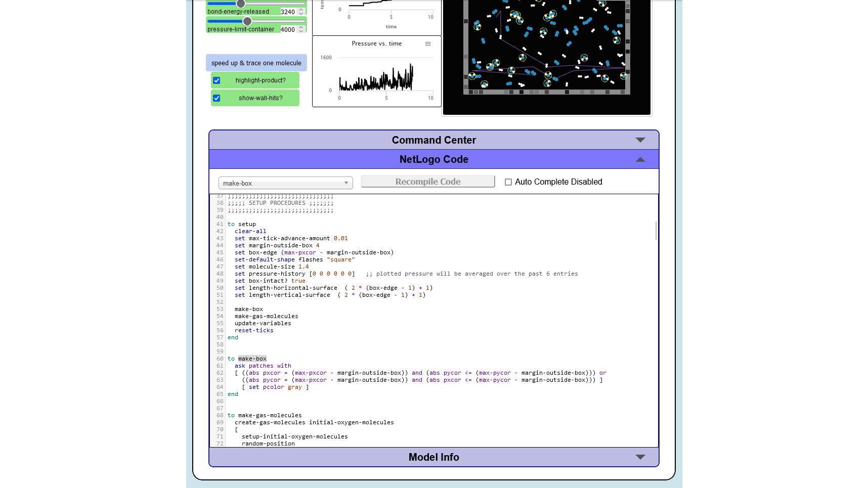Click 'set length-horizontal-surface' code line

coord(334,288)
